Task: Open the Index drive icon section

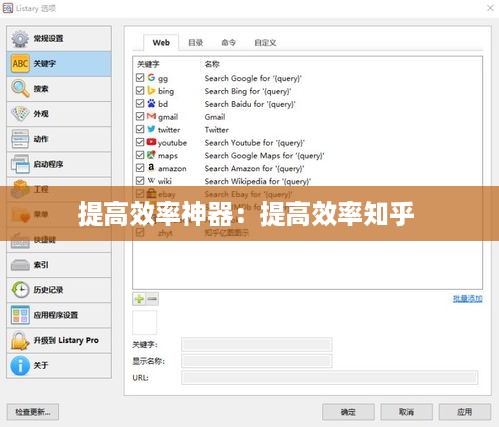Action: pos(20,265)
